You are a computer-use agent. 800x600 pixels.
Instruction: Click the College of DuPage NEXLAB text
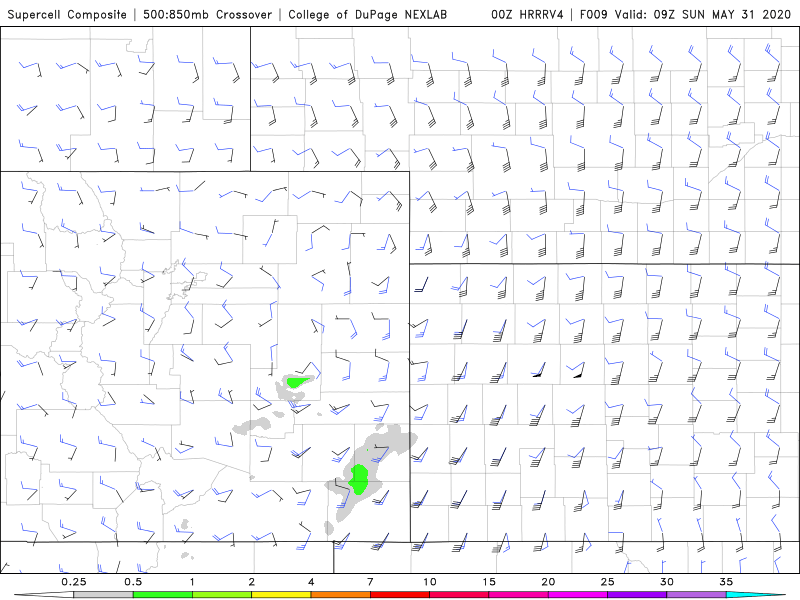(367, 15)
